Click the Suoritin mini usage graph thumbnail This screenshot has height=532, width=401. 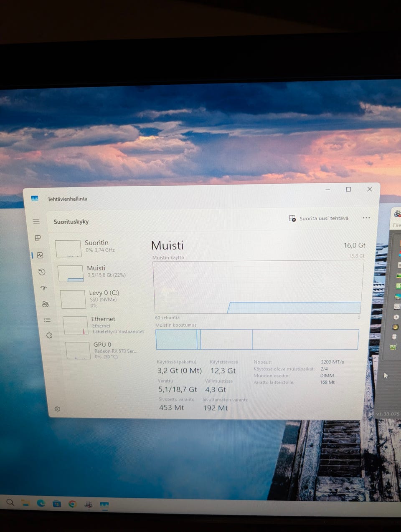tap(68, 249)
